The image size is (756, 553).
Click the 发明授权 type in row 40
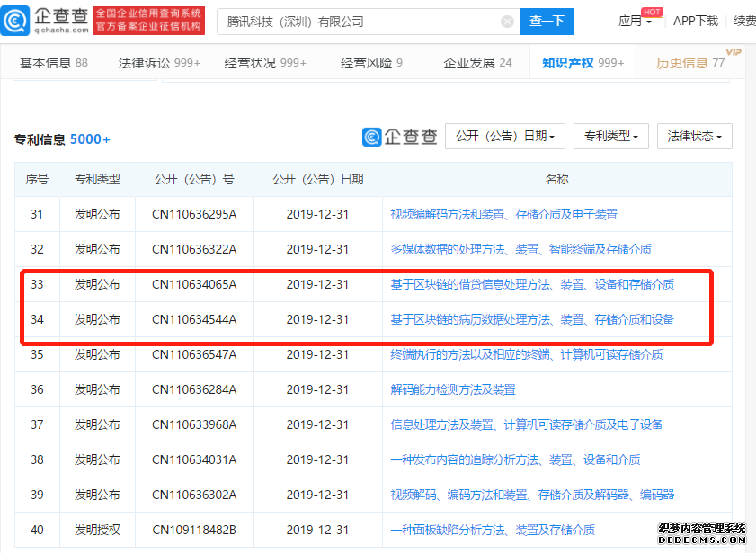click(x=97, y=530)
